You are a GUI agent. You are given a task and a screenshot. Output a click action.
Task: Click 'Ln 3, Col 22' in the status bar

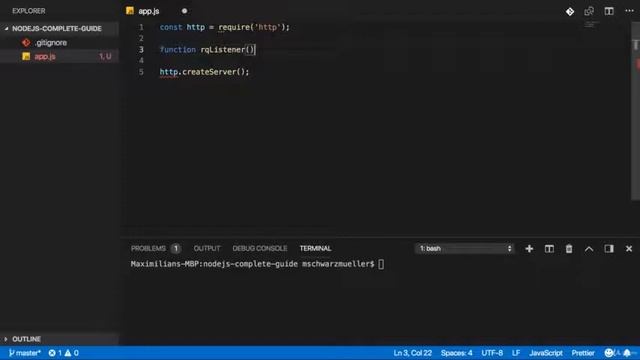(x=412, y=353)
